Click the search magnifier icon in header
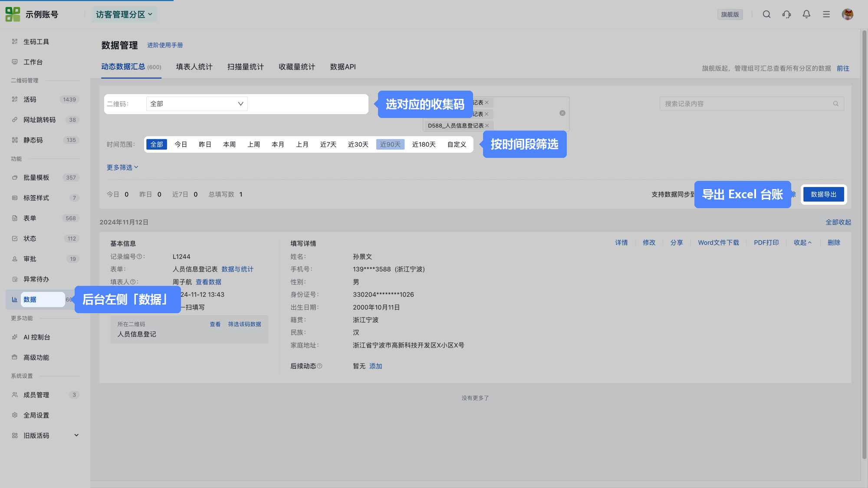This screenshot has width=868, height=488. click(x=766, y=14)
